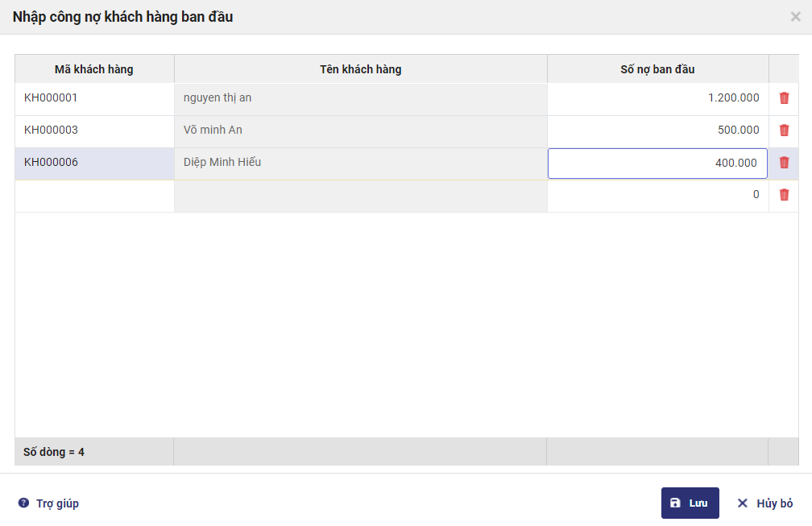The image size is (812, 526).
Task: Click the Số nợ ban đầu column header
Action: coord(657,69)
